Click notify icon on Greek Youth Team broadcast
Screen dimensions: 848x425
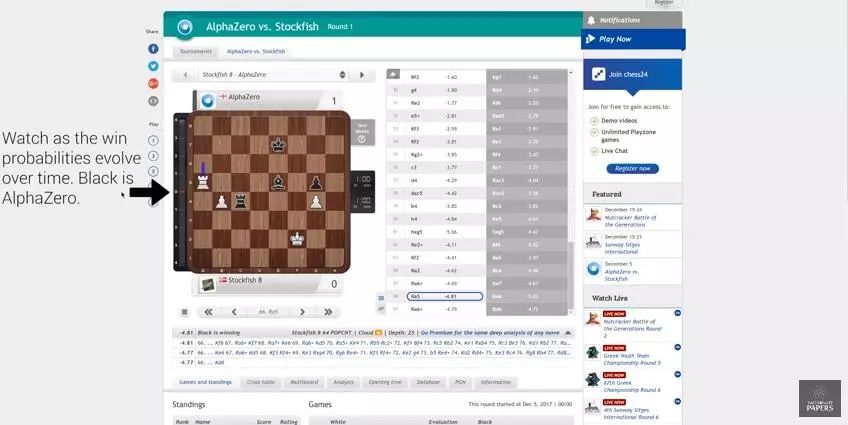point(677,347)
